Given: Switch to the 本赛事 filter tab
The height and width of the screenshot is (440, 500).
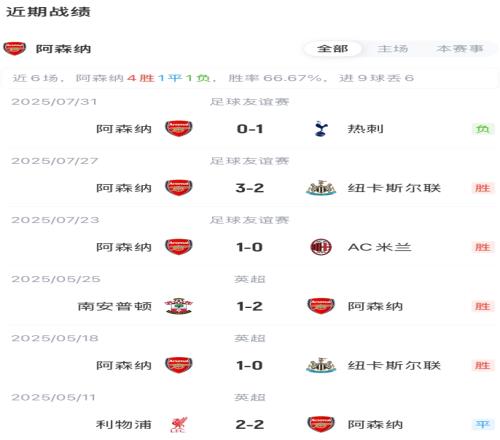Looking at the screenshot, I should (x=460, y=49).
